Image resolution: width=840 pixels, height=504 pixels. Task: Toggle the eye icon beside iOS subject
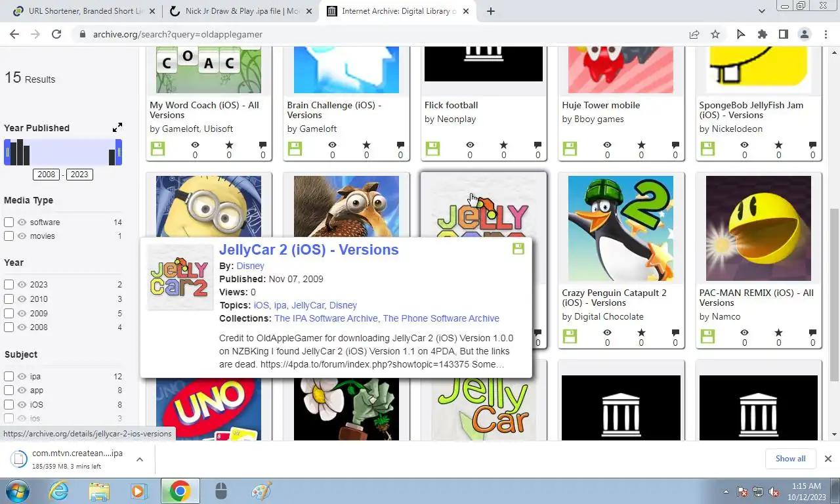coord(22,404)
